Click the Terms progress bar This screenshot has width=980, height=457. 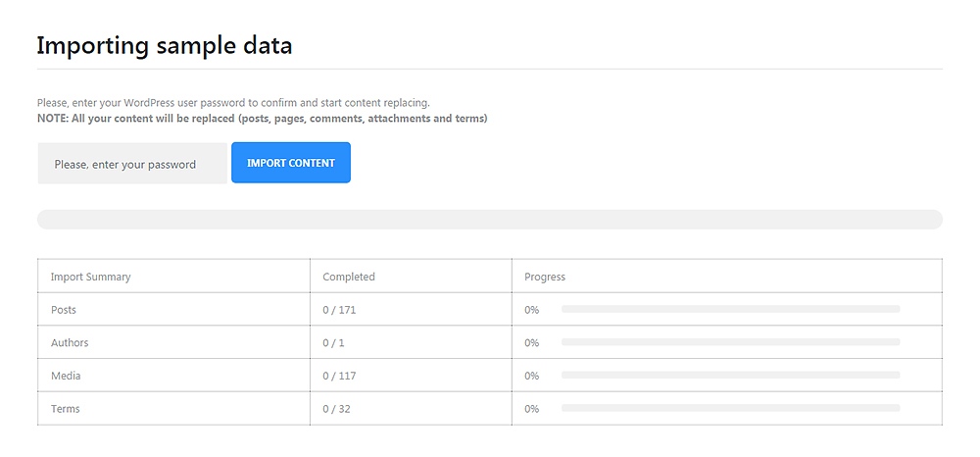point(730,408)
